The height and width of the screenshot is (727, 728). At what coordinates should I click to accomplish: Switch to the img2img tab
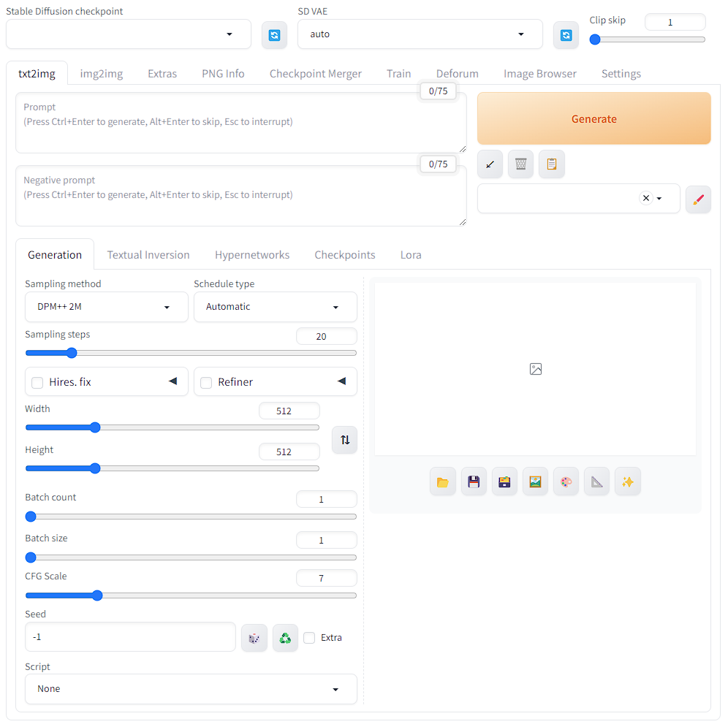(x=101, y=74)
